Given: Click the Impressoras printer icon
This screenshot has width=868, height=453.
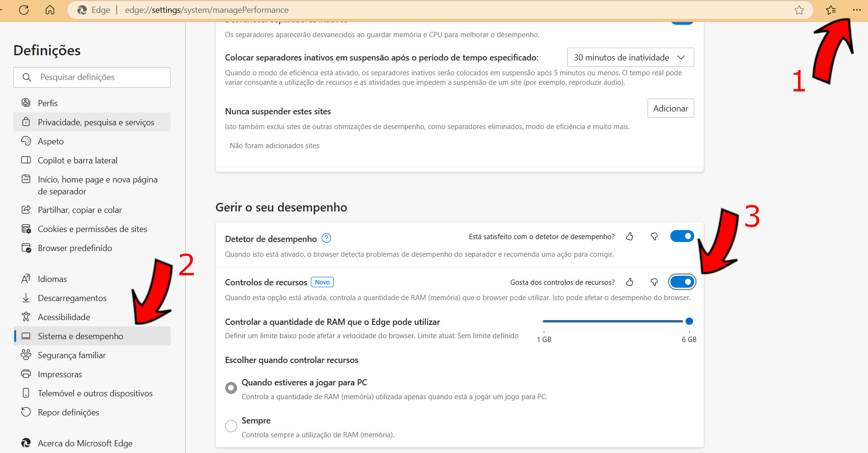Looking at the screenshot, I should click(x=26, y=374).
